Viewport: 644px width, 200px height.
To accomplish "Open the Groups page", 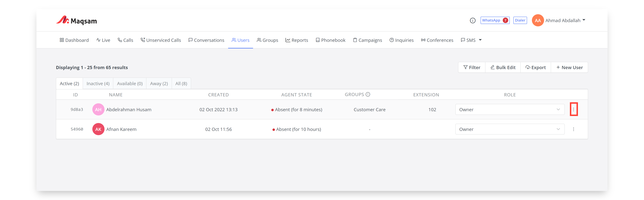I will 267,40.
